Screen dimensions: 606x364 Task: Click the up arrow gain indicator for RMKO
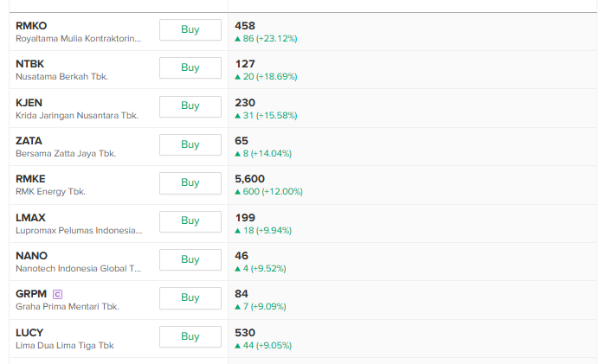point(237,39)
